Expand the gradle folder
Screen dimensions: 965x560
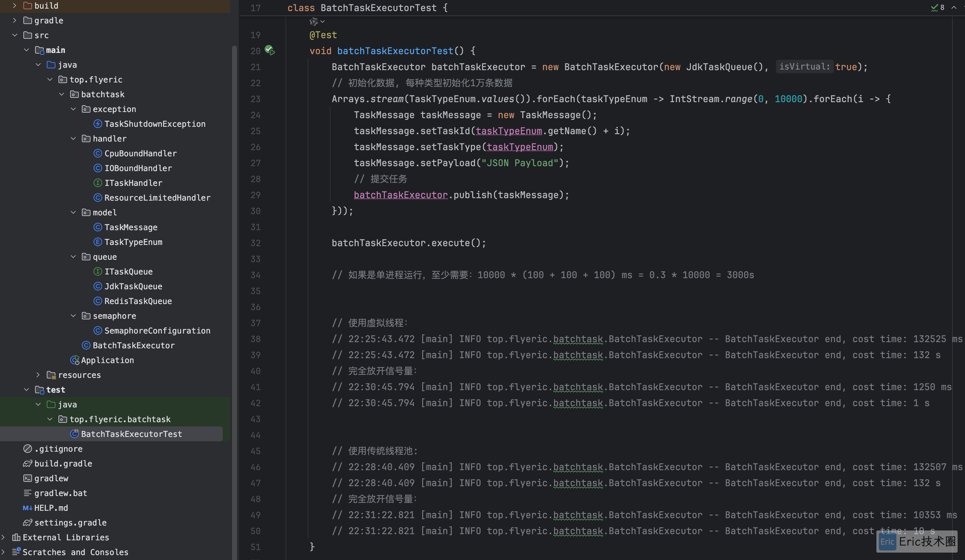click(x=14, y=20)
